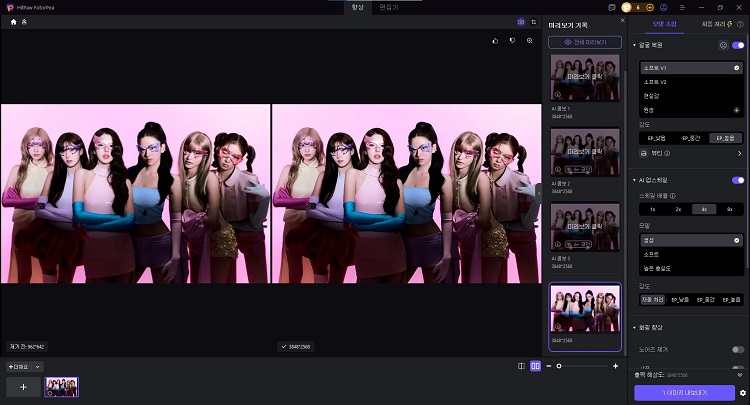This screenshot has width=750, height=405.
Task: Click plus icon on the 원생 model row
Action: [737, 110]
